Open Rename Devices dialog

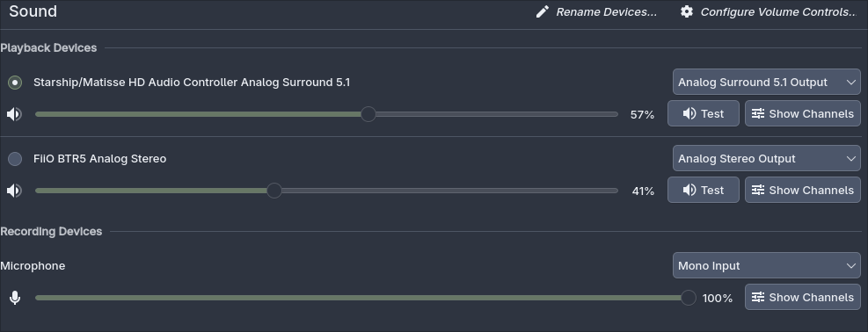point(597,11)
